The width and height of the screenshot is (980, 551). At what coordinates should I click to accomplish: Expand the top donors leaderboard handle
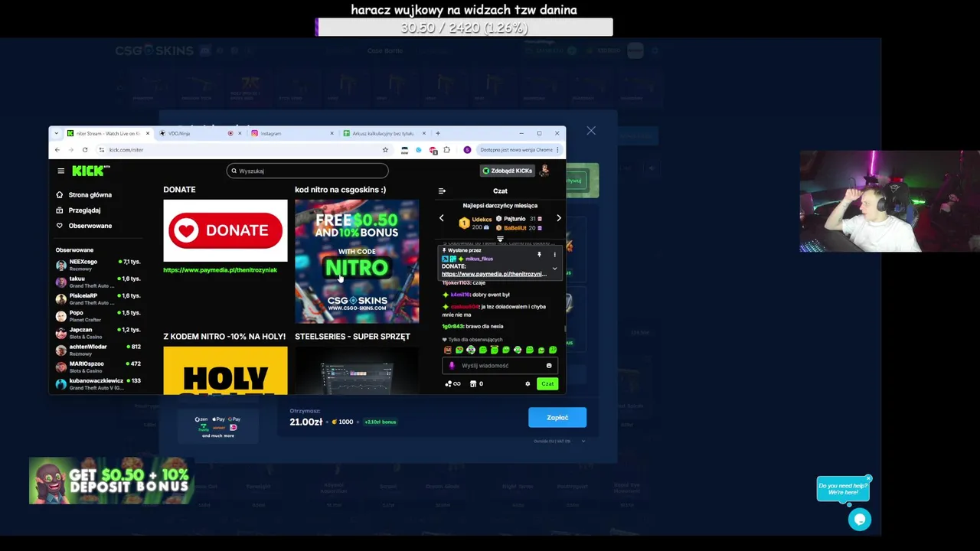[x=500, y=239]
